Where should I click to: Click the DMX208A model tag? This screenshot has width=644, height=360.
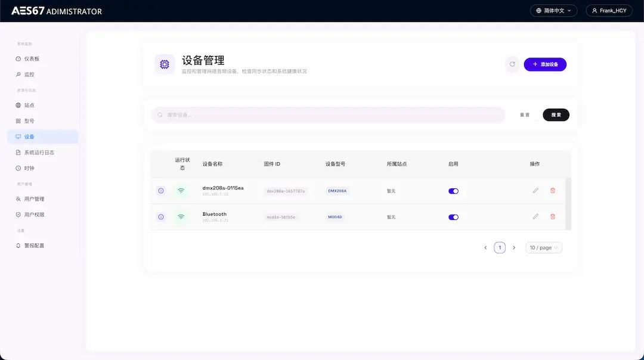[337, 191]
